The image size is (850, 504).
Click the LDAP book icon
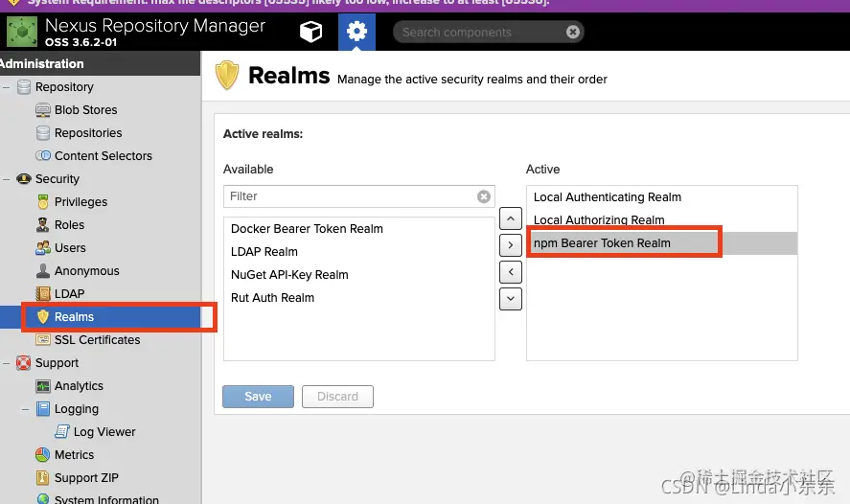tap(43, 294)
